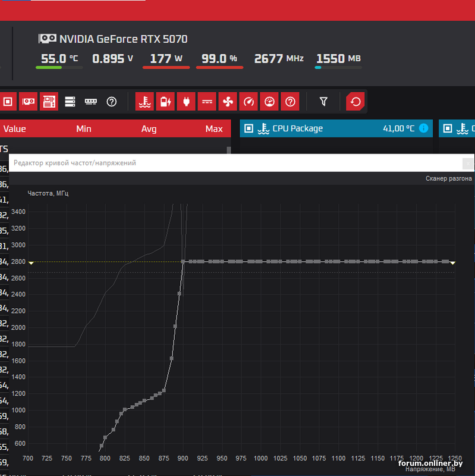Viewport: 475px width, 476px height.
Task: Open the funnel filter tool
Action: (x=323, y=102)
